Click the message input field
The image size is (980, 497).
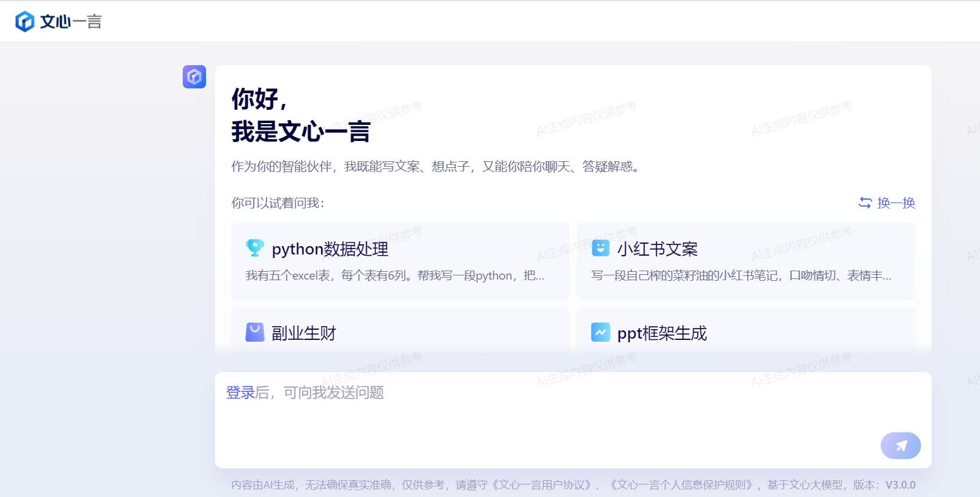click(x=573, y=420)
